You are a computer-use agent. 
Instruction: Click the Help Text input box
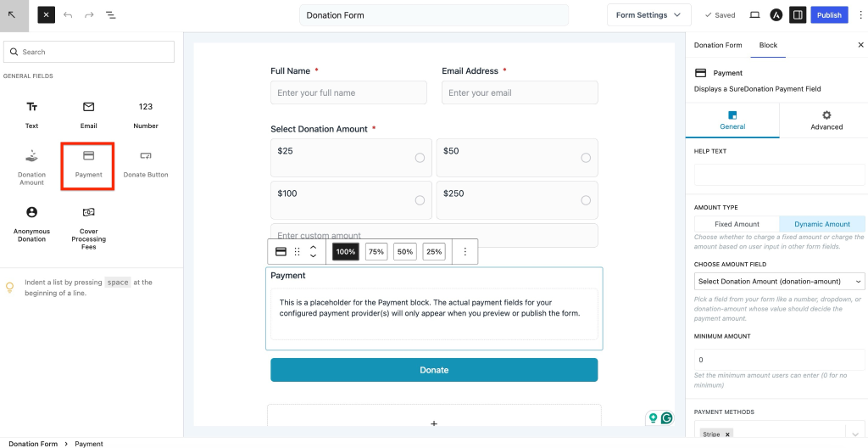[x=780, y=174]
